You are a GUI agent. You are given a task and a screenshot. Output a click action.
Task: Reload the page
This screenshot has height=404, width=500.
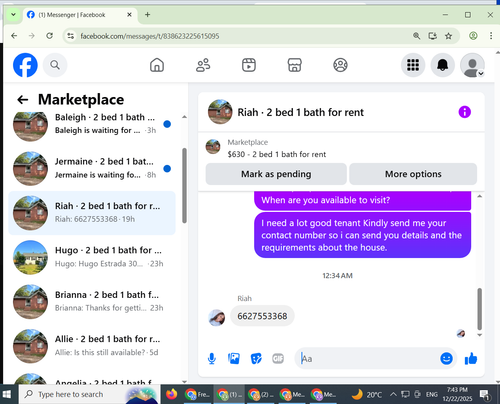point(50,36)
